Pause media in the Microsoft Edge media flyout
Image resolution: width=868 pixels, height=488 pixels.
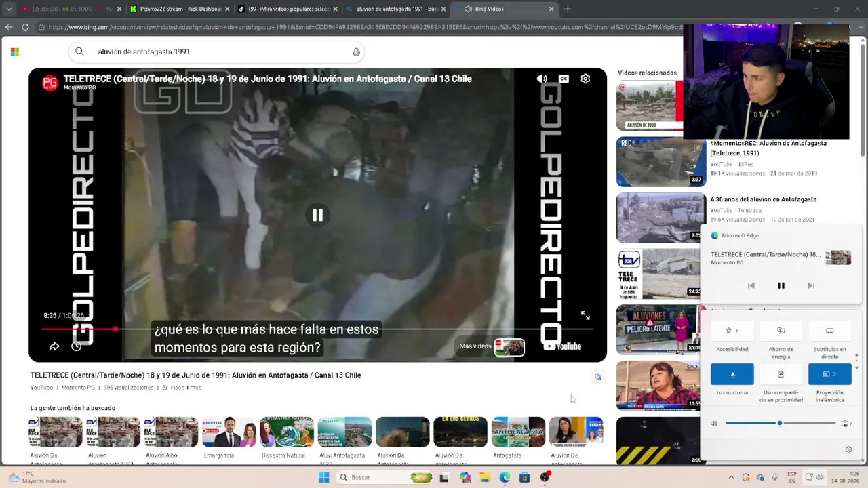click(781, 285)
